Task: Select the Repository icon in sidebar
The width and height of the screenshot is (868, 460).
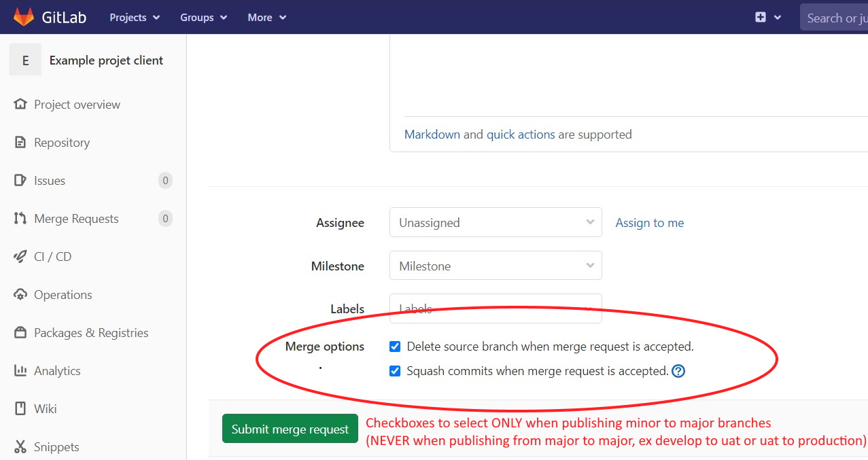Action: click(20, 142)
